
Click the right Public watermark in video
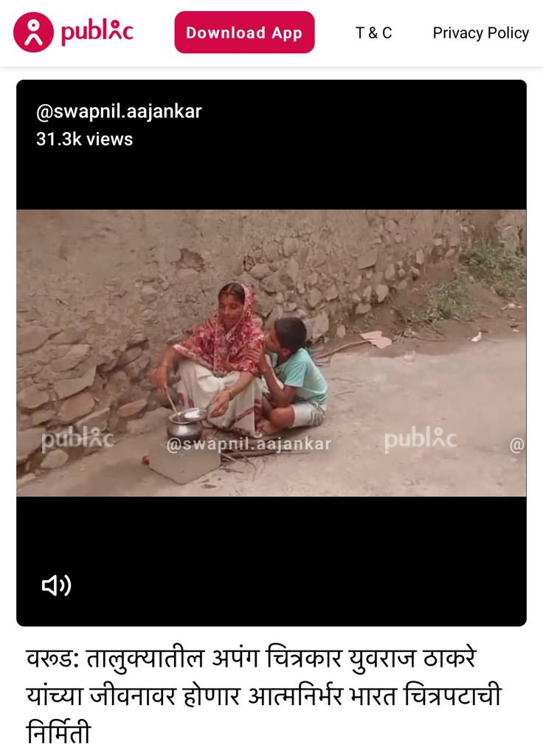[420, 439]
